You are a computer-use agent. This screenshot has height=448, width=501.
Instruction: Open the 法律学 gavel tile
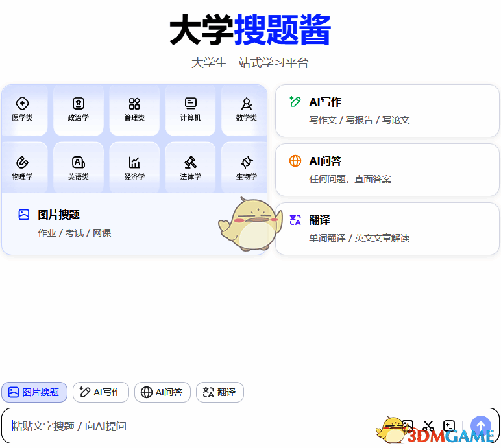point(190,168)
